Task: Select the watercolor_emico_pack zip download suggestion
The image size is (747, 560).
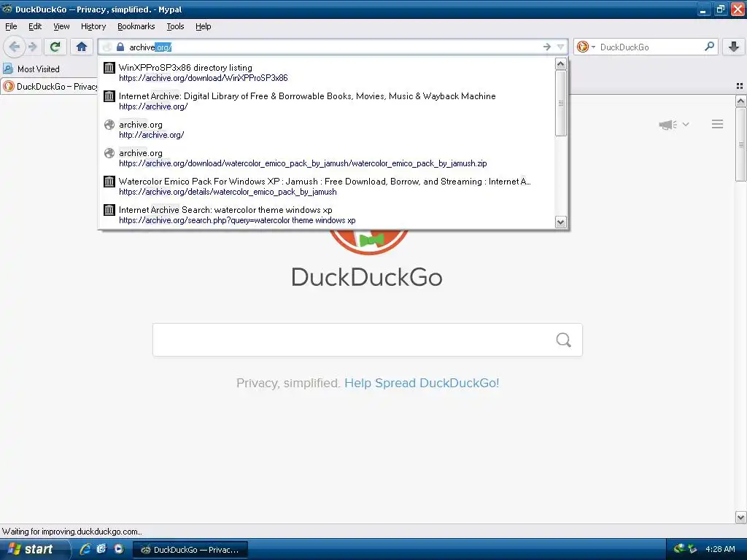Action: coord(327,158)
